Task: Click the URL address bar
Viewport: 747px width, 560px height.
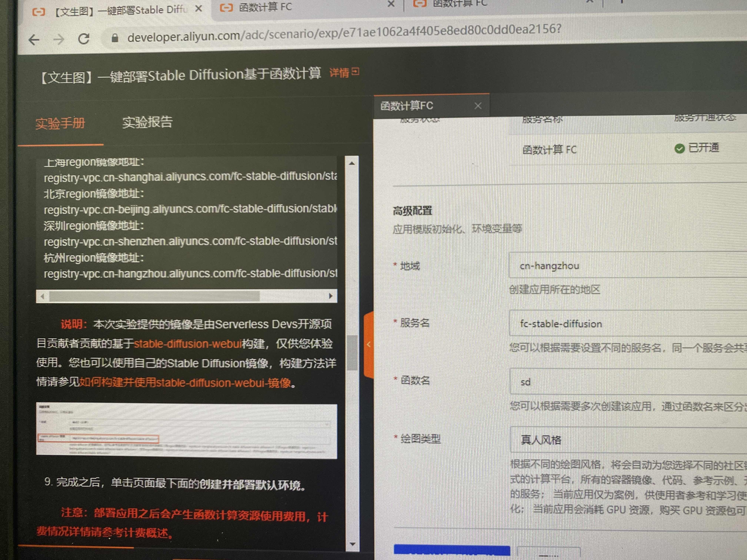Action: pyautogui.click(x=344, y=33)
